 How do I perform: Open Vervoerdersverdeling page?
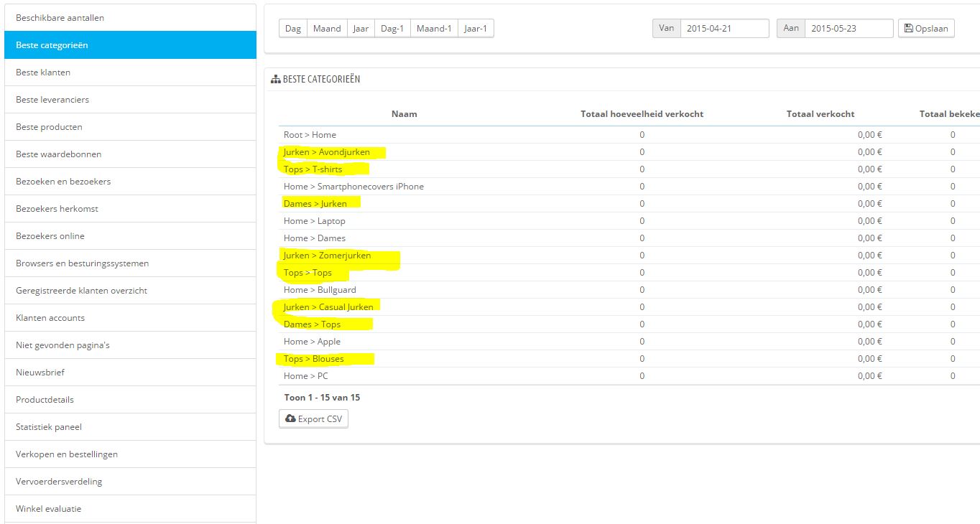point(130,481)
